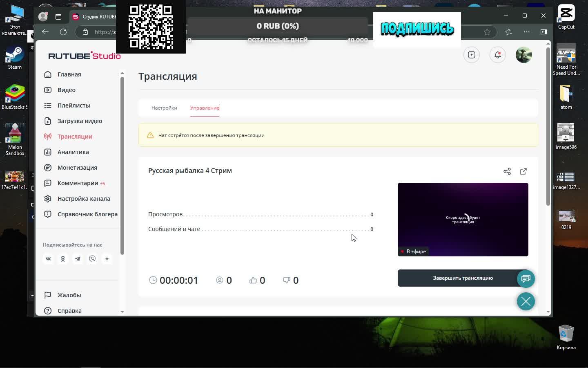Open the Odnoklassniki social link icon

(63, 259)
